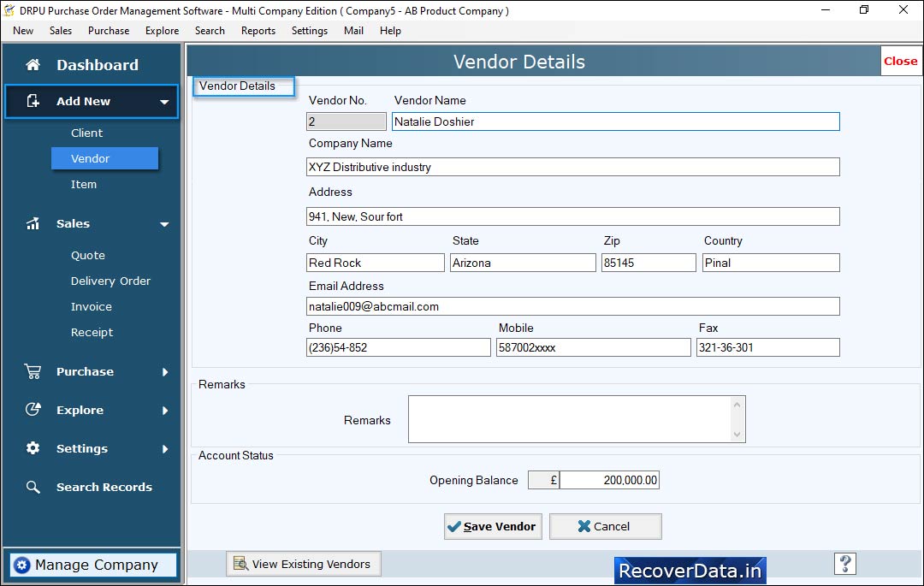The width and height of the screenshot is (924, 586).
Task: Click Search Records in sidebar
Action: 104,487
